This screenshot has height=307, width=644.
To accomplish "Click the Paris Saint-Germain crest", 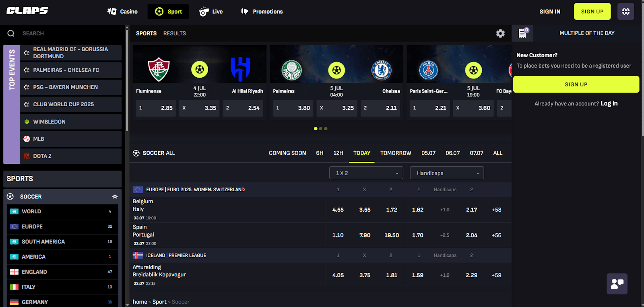I will coord(429,70).
